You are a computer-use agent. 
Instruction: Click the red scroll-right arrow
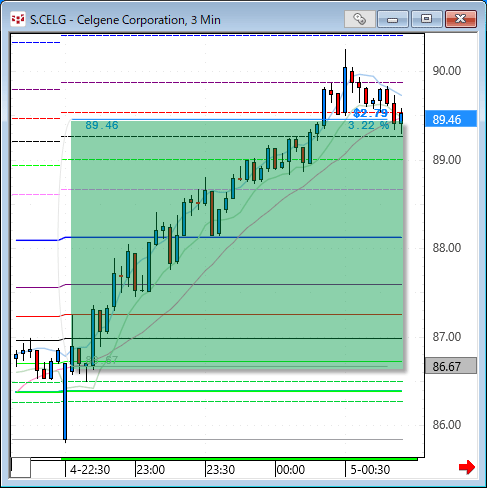pyautogui.click(x=467, y=467)
